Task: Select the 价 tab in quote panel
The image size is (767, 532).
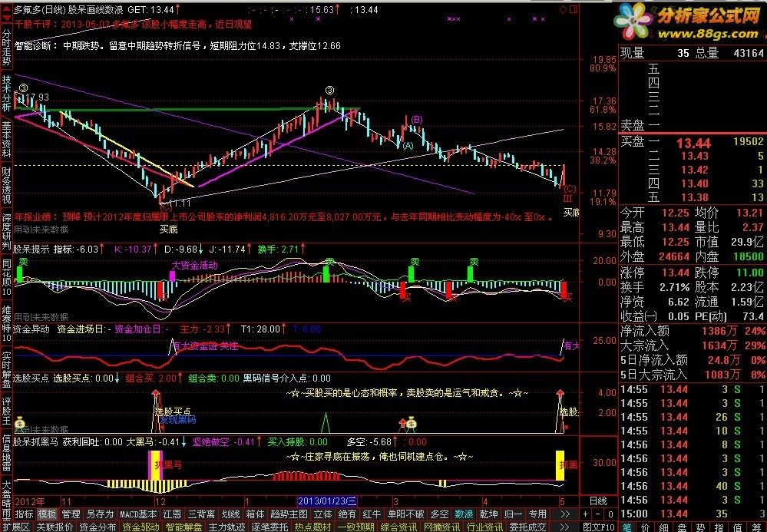Action: [x=646, y=527]
